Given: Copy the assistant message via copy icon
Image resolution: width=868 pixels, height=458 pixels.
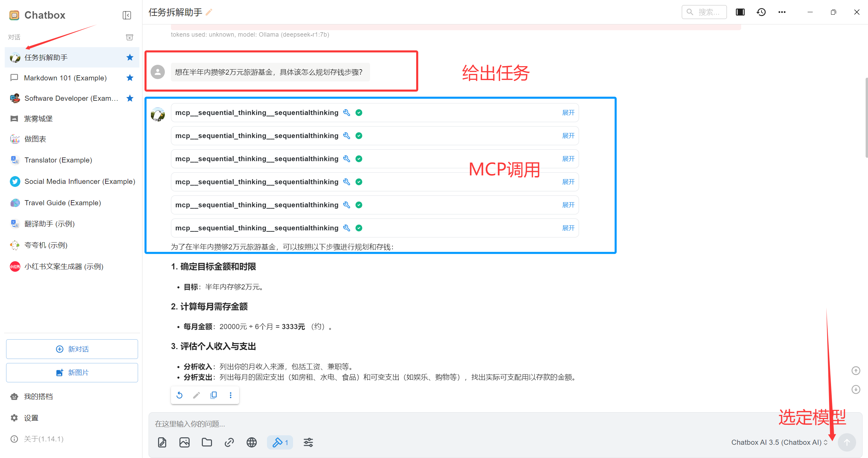Looking at the screenshot, I should tap(213, 395).
